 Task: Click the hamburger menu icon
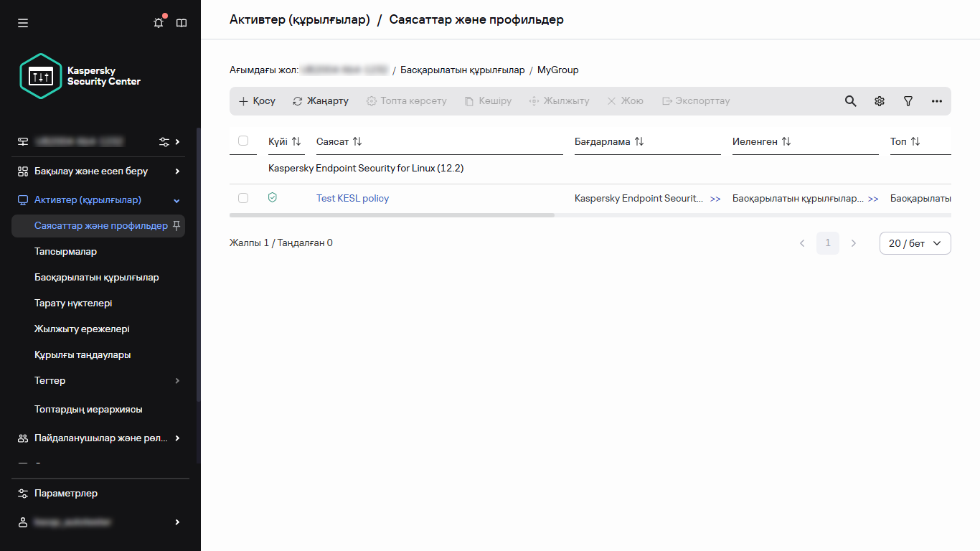pyautogui.click(x=23, y=23)
